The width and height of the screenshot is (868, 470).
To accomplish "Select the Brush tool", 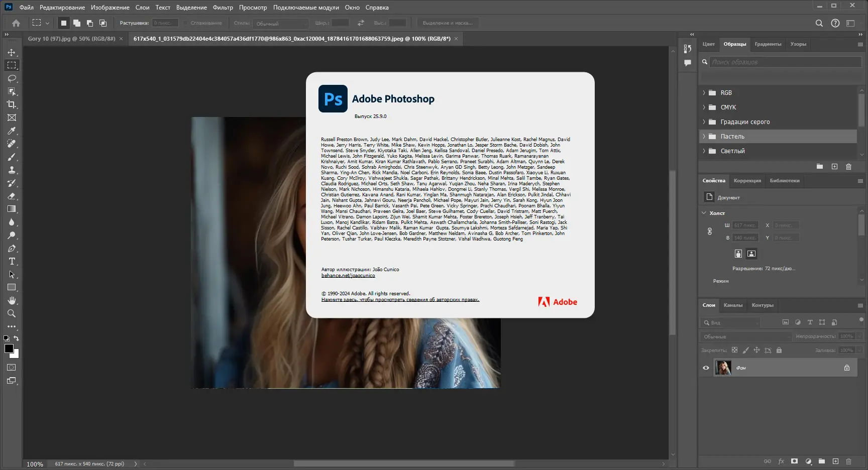I will tap(12, 157).
